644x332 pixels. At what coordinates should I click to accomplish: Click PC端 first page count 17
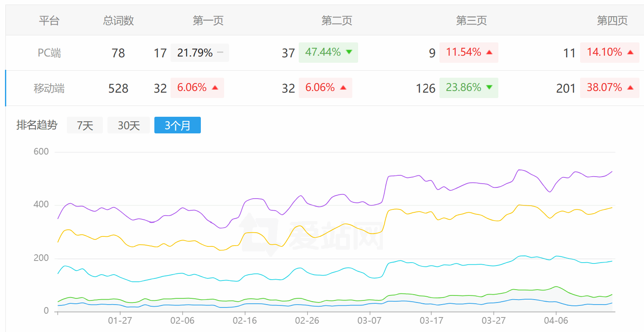(160, 53)
